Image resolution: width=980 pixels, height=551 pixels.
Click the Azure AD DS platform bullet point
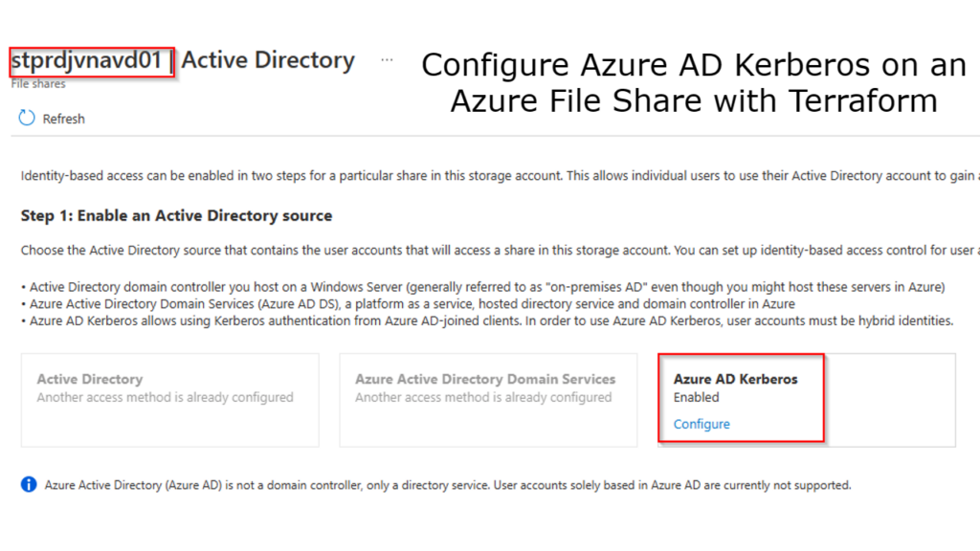(412, 304)
